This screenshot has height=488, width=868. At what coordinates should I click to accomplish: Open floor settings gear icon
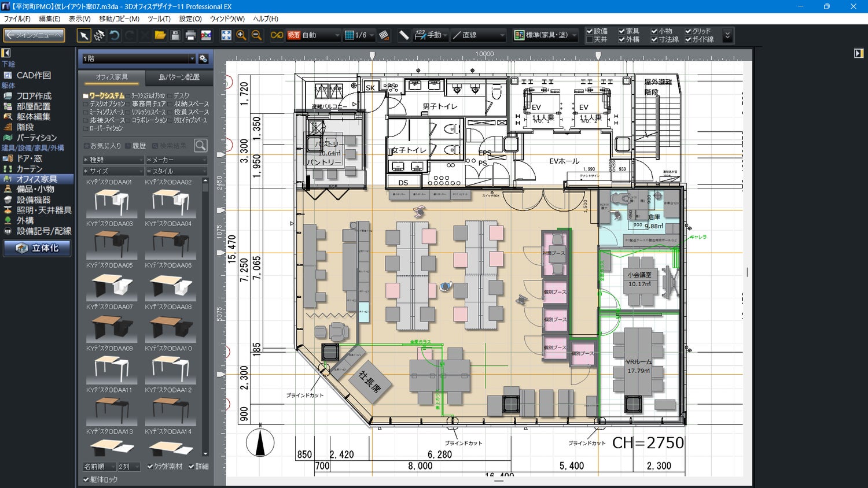(x=203, y=58)
